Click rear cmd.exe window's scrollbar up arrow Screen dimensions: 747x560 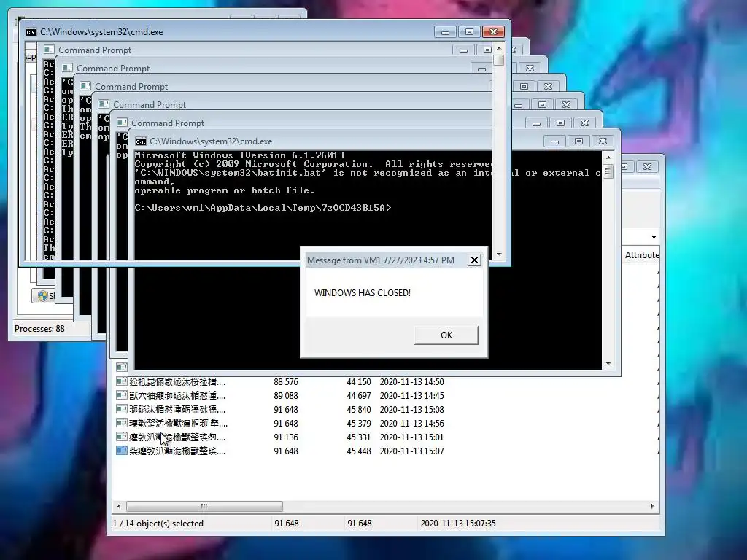499,48
